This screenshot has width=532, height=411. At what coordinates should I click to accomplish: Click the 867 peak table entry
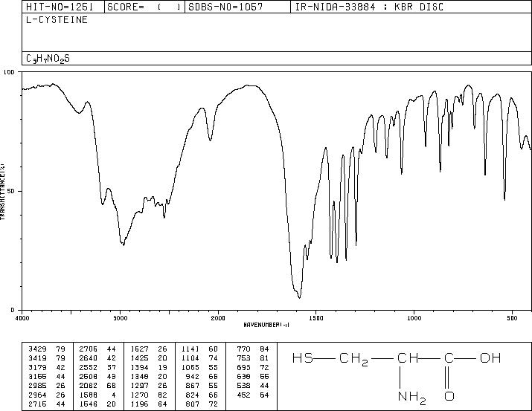(193, 386)
